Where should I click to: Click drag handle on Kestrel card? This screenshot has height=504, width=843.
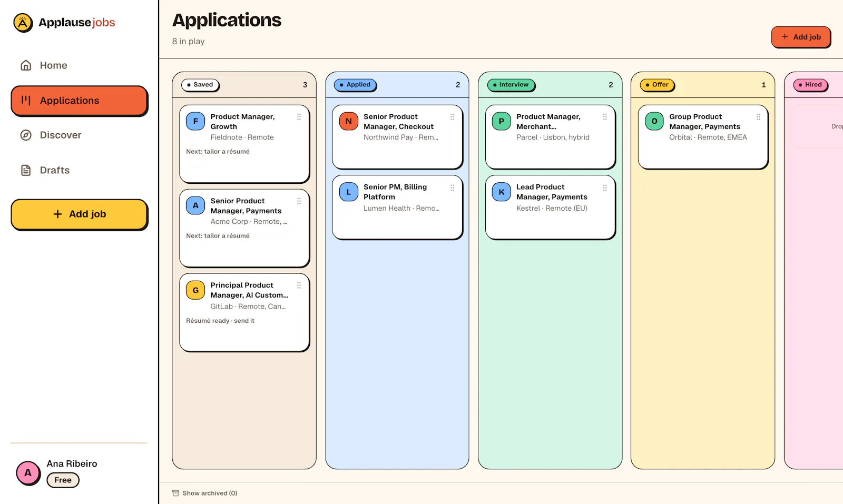[605, 187]
